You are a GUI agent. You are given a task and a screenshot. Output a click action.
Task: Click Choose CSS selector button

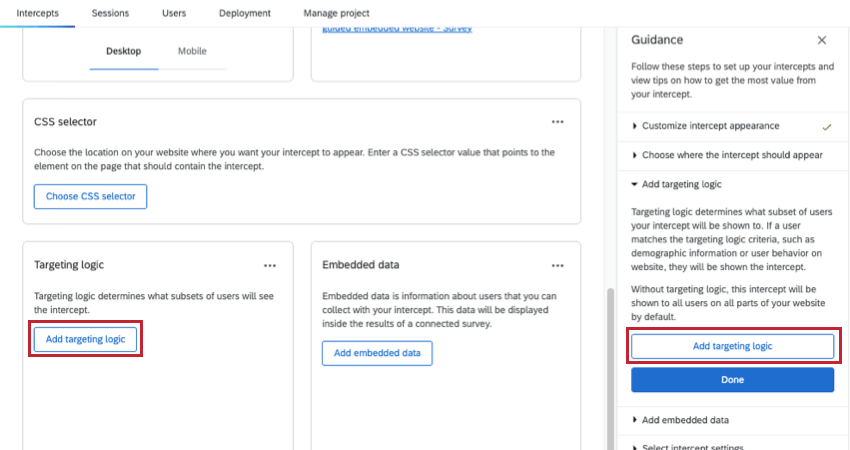point(91,196)
